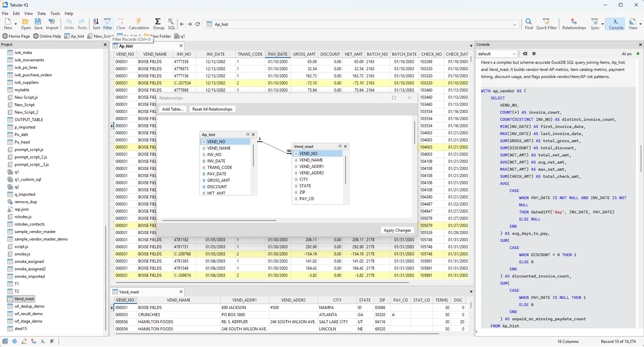Open the Edit menu
Image resolution: width=644 pixels, height=347 pixels.
point(16,14)
